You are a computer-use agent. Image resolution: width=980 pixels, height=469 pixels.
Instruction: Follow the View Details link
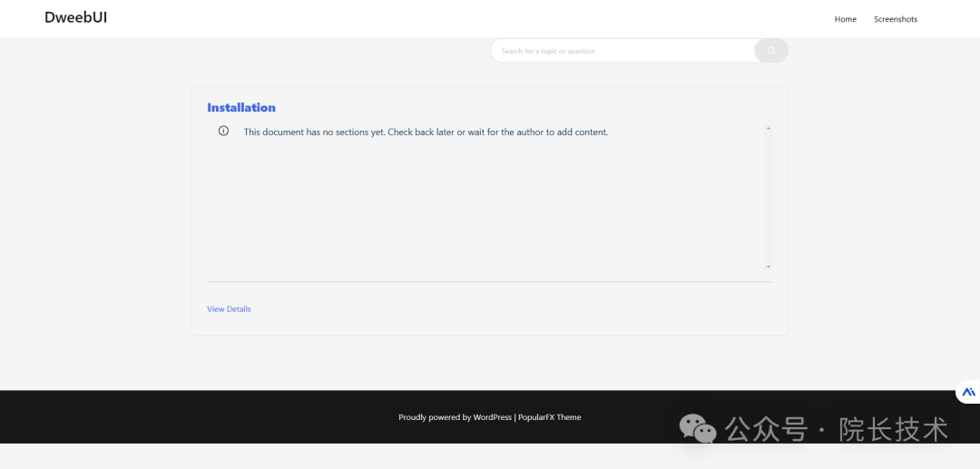click(x=229, y=309)
